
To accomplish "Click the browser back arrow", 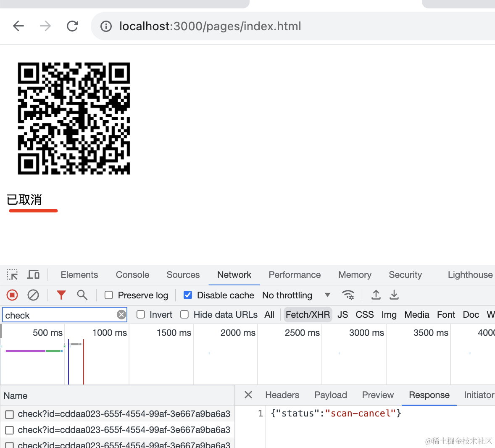I will click(x=18, y=26).
